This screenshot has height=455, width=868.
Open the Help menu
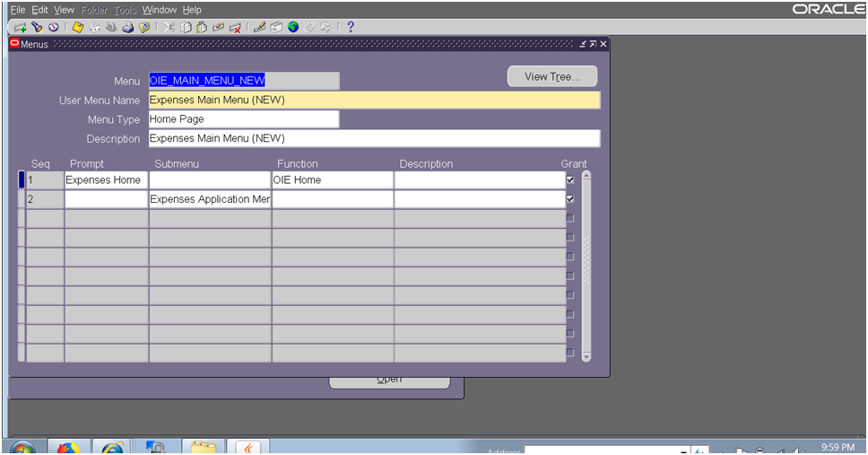click(192, 10)
